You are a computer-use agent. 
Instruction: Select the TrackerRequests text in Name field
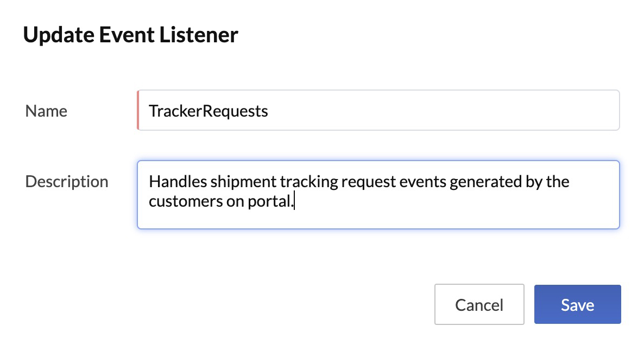pyautogui.click(x=208, y=111)
